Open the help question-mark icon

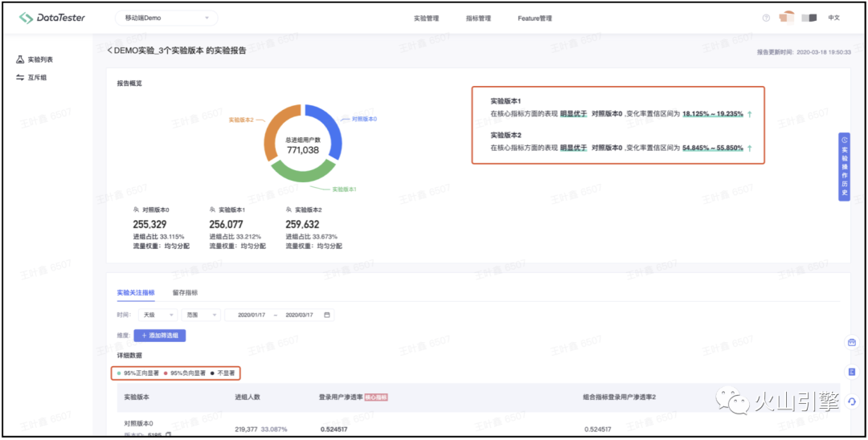point(766,18)
